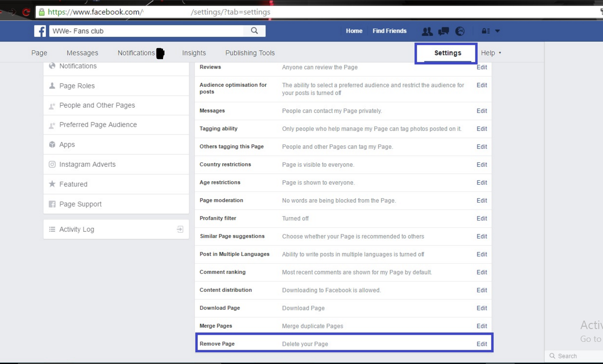The image size is (603, 364).
Task: Switch to the Page tab
Action: pos(39,53)
